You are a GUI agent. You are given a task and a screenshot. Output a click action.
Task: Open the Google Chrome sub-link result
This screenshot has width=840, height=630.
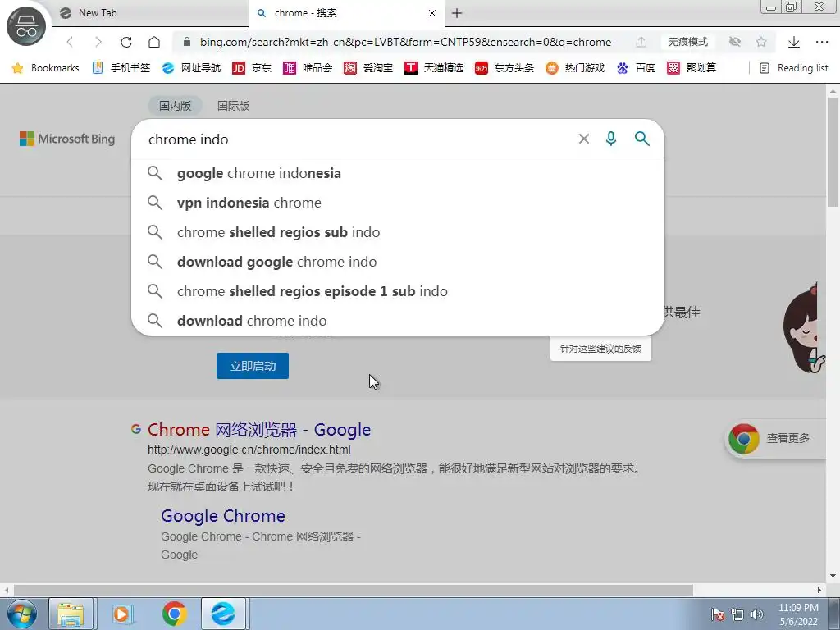[223, 515]
